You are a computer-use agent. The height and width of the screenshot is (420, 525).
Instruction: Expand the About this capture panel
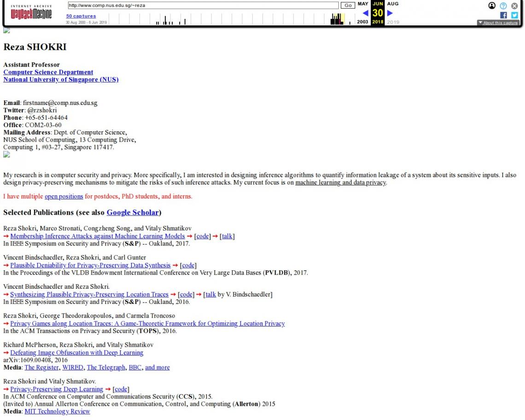(x=498, y=23)
